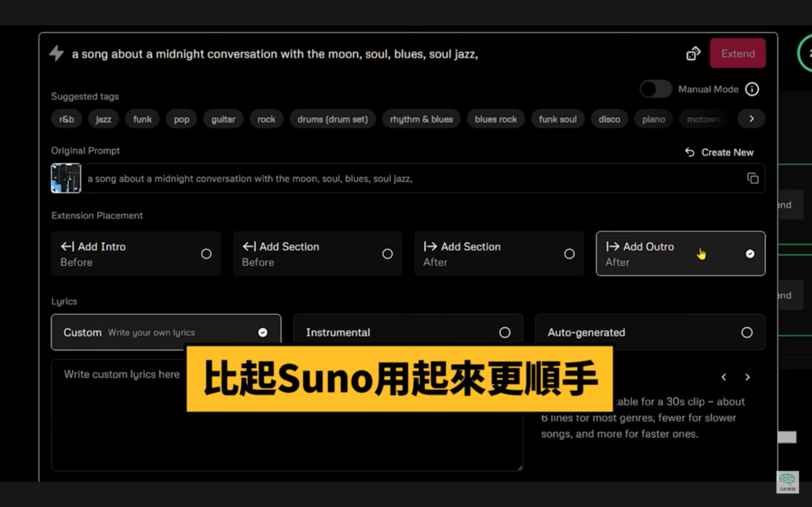Select the Instrumental lyrics option
The image size is (812, 507).
point(408,332)
